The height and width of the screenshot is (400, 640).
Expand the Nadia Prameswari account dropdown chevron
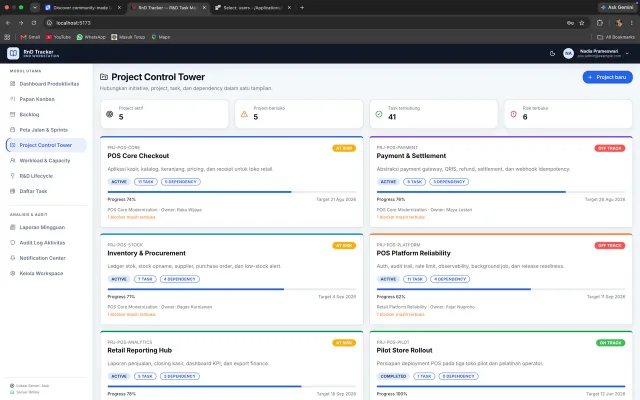point(627,53)
